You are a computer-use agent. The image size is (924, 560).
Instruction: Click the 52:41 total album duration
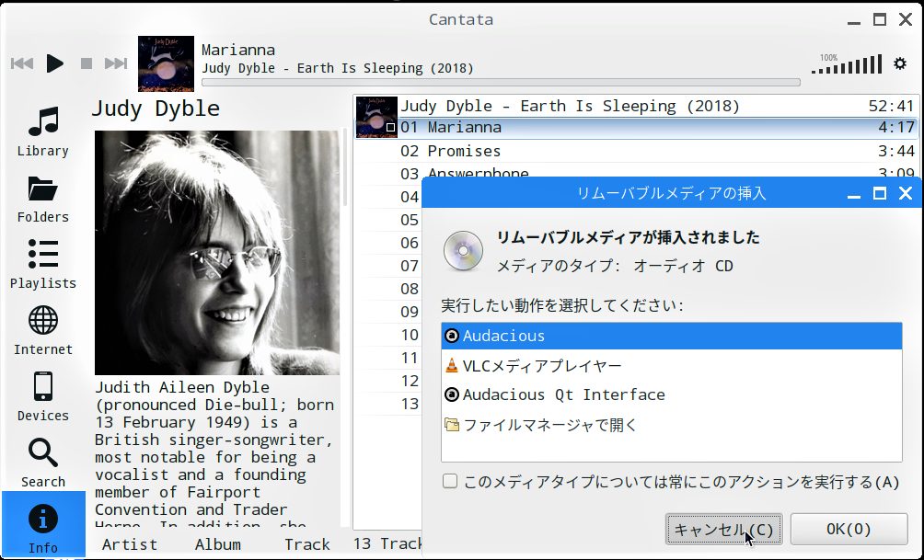pos(891,106)
